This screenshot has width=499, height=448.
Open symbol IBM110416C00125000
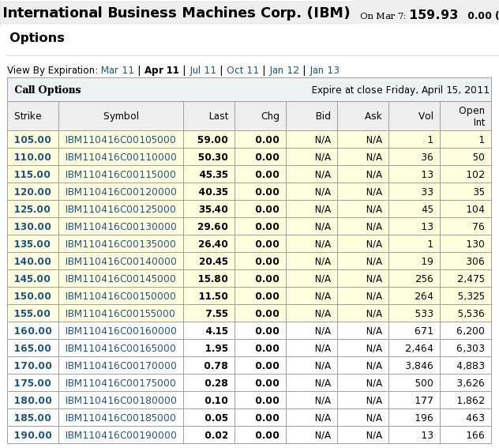[121, 209]
